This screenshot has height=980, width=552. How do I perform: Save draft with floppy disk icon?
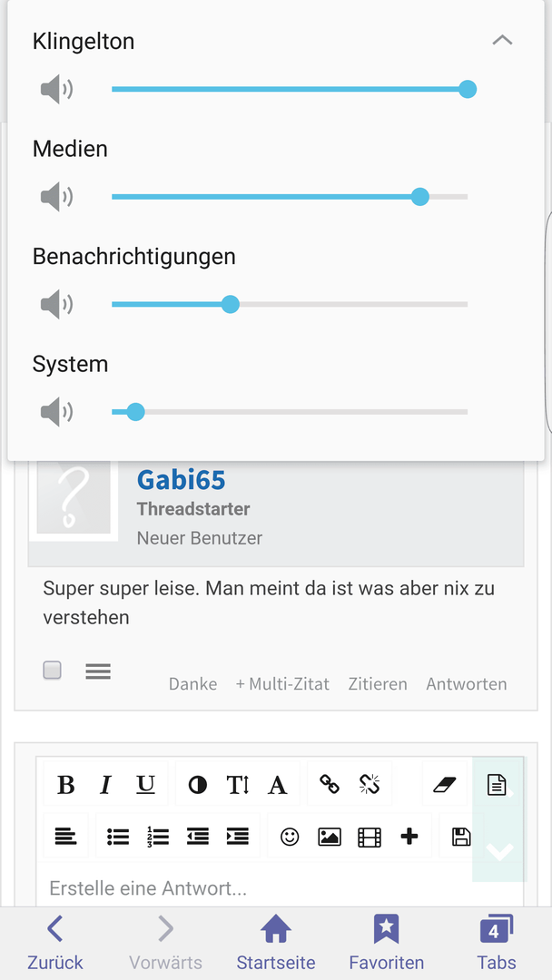[461, 837]
